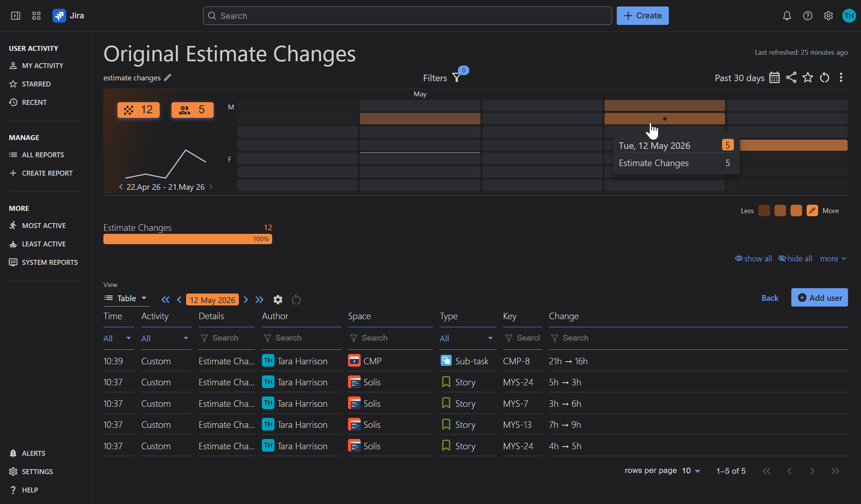Focus the Change column search filter

click(698, 338)
